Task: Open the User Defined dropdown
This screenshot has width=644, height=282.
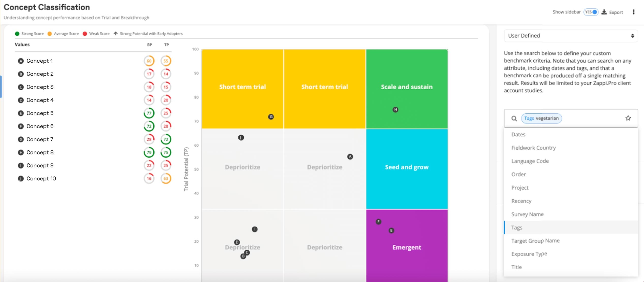Action: (571, 36)
